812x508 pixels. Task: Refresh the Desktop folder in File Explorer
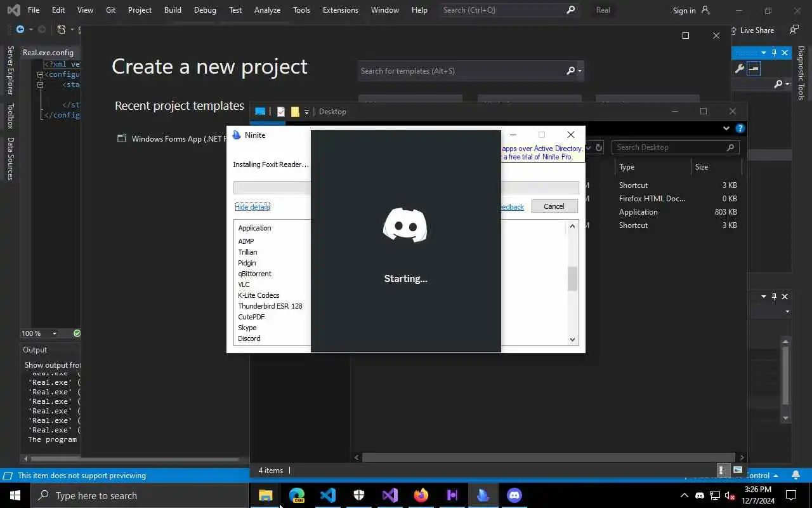598,147
